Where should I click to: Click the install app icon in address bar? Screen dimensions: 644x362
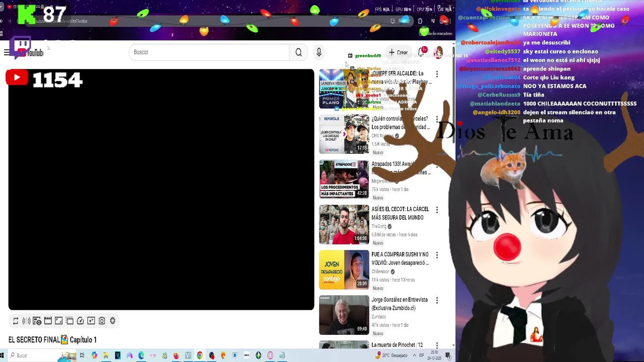tap(392, 21)
